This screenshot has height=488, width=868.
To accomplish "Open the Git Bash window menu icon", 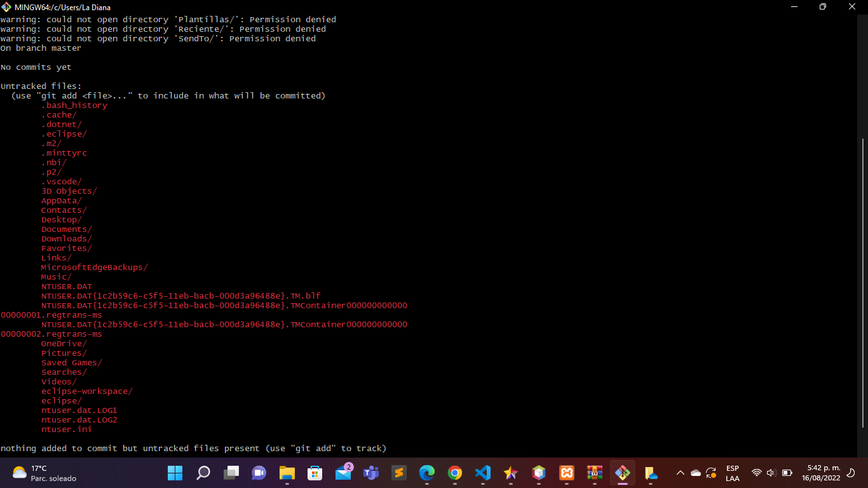I will tap(6, 7).
